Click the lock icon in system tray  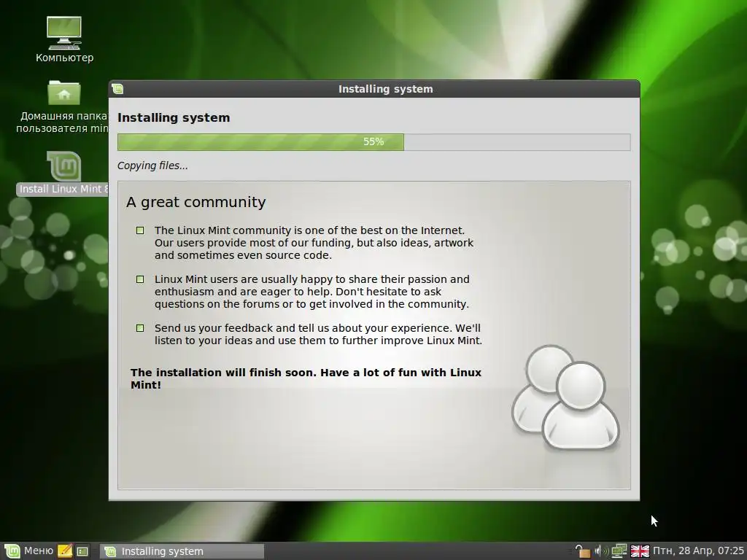tap(582, 551)
